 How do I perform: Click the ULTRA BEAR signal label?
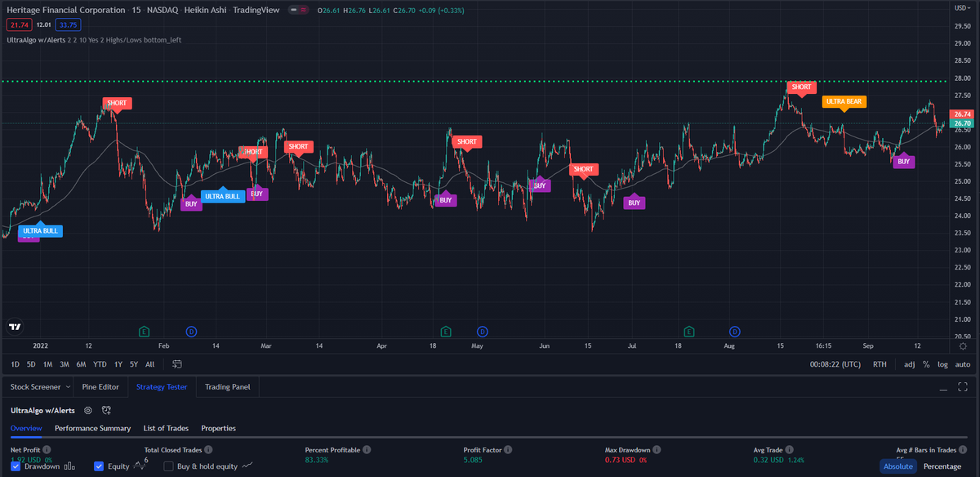pos(844,102)
